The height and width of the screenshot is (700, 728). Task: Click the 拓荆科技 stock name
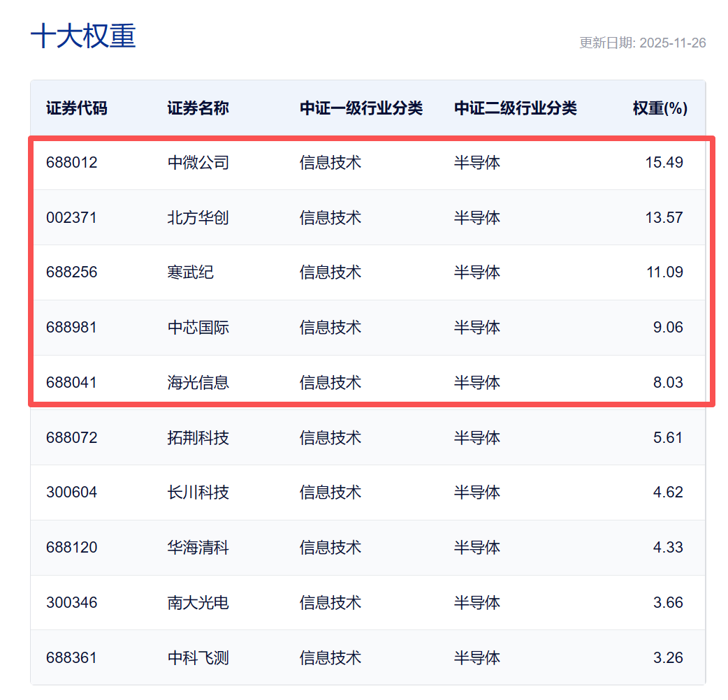point(198,437)
